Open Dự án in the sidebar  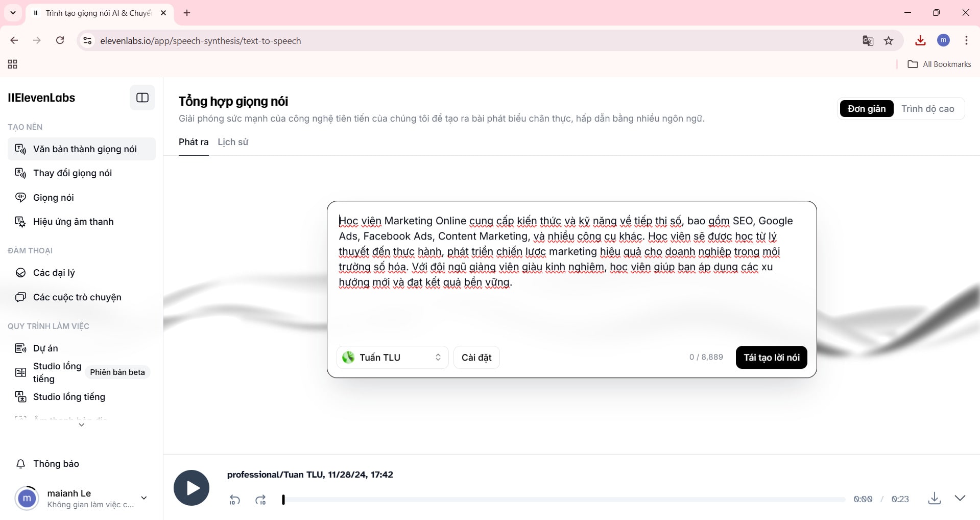[82, 348]
